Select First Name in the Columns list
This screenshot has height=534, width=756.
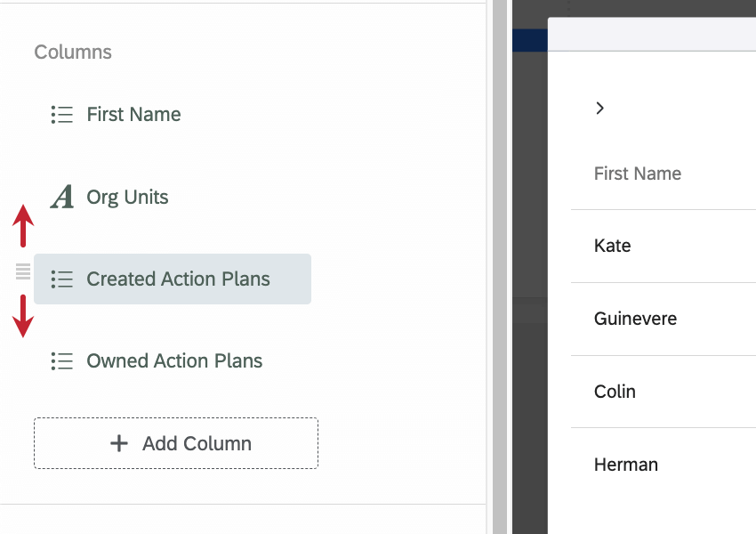133,115
